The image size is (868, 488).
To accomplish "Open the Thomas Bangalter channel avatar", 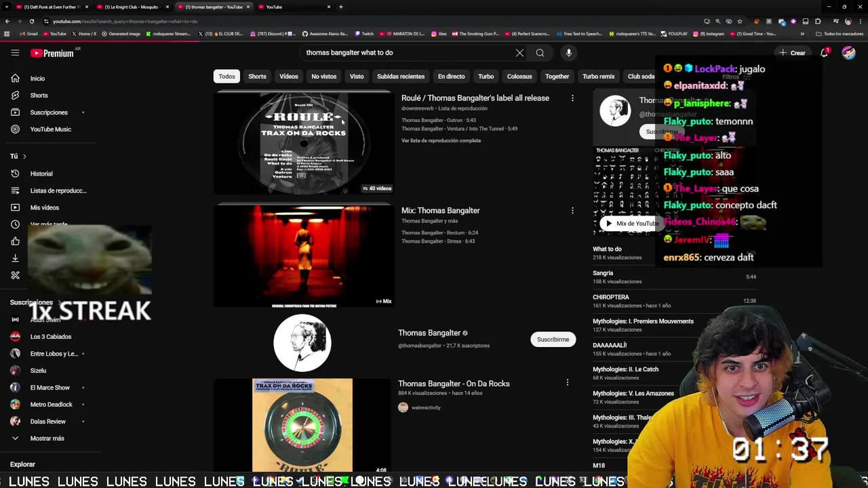I will point(302,343).
